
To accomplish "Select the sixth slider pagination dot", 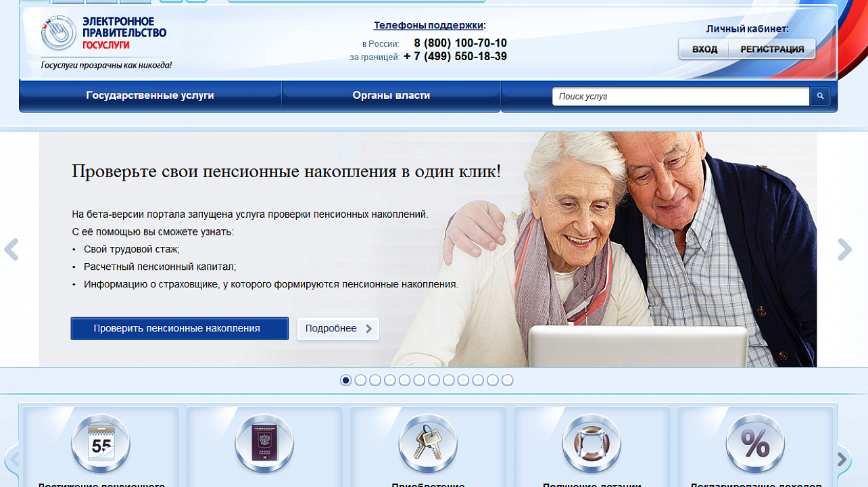I will click(x=419, y=380).
